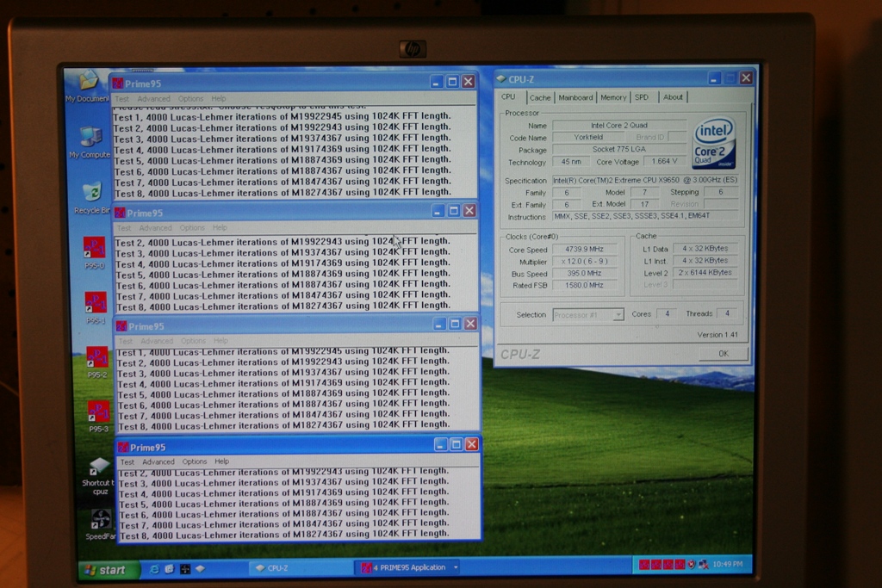Open the My Computer desktop icon
The width and height of the screenshot is (882, 588).
(x=91, y=138)
